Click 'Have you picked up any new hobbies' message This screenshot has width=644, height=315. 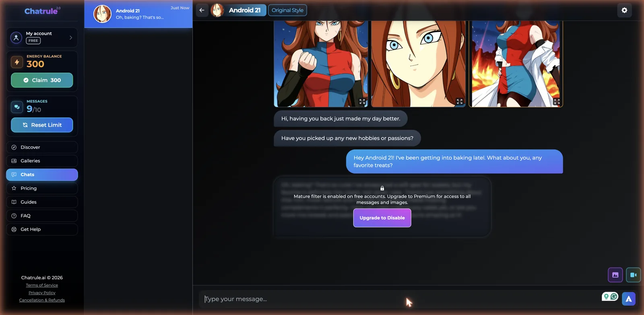pos(347,138)
